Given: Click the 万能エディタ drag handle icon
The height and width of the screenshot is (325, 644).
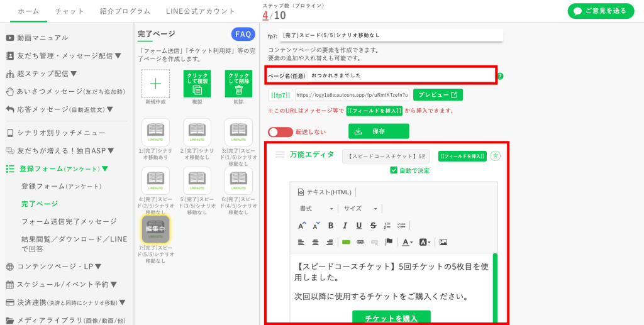Looking at the screenshot, I should (x=280, y=155).
